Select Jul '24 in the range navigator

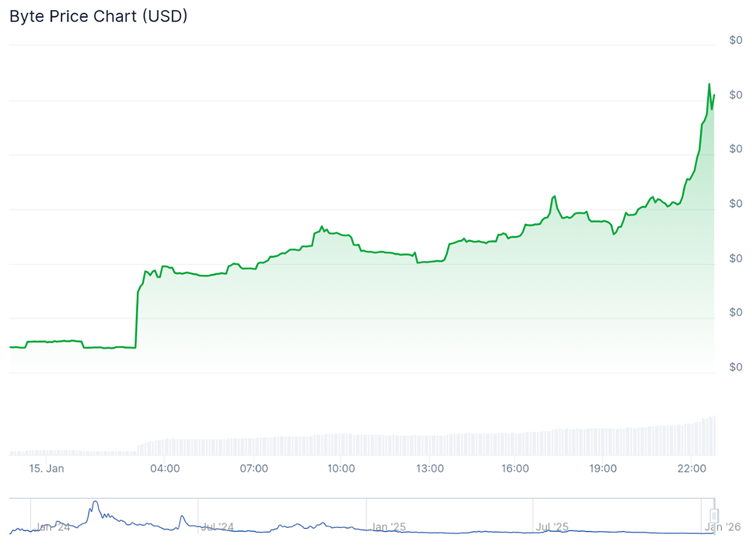point(217,526)
